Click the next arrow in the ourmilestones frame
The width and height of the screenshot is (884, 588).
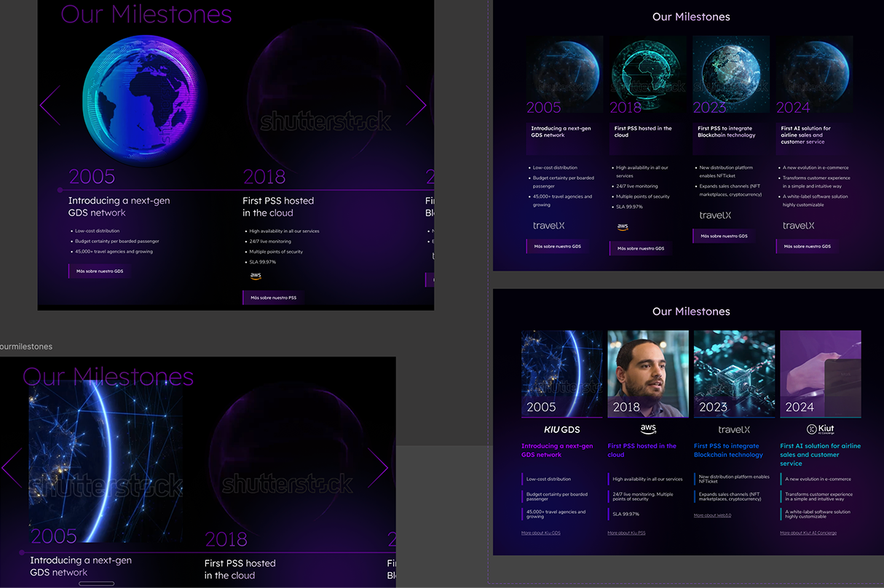pyautogui.click(x=378, y=467)
